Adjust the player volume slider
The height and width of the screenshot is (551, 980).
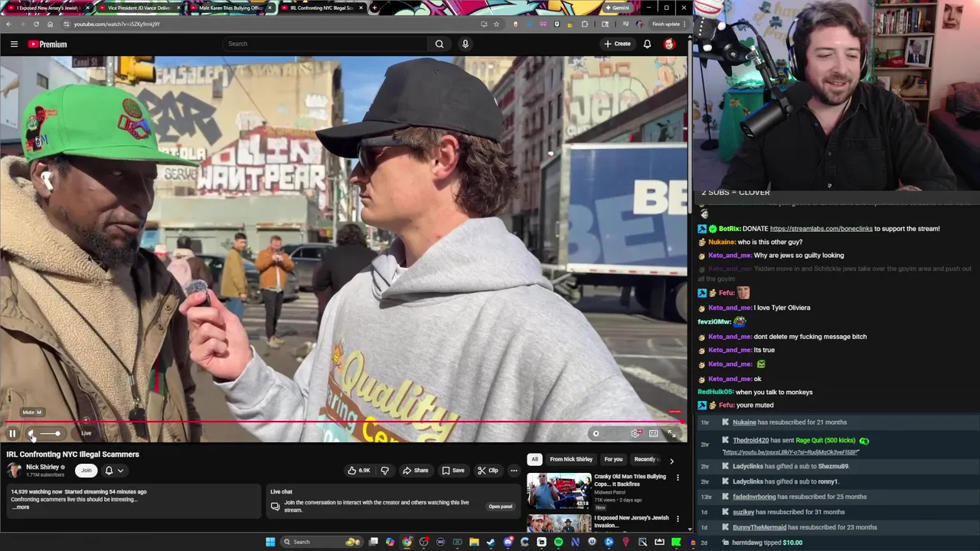point(50,433)
